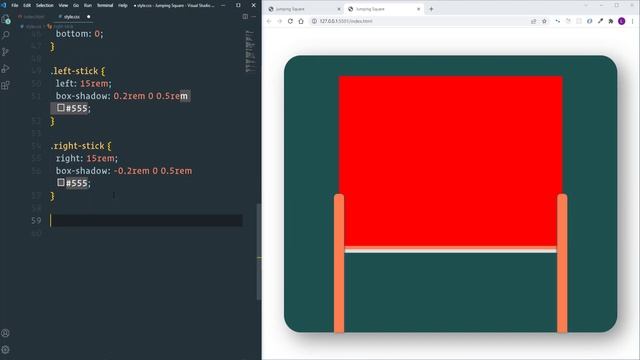The image size is (640, 360).
Task: Click the left orange stick in page
Action: click(339, 263)
